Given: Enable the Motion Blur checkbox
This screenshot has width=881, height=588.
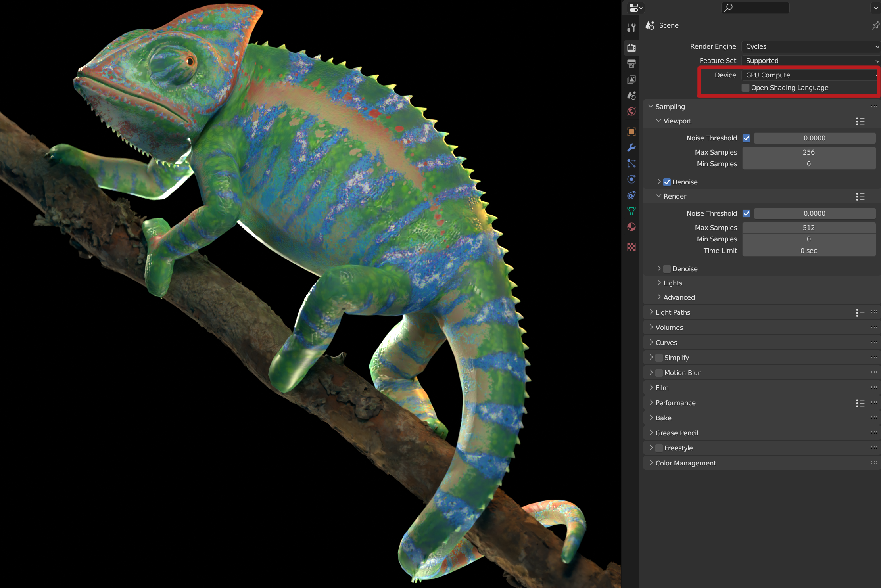Looking at the screenshot, I should (659, 373).
